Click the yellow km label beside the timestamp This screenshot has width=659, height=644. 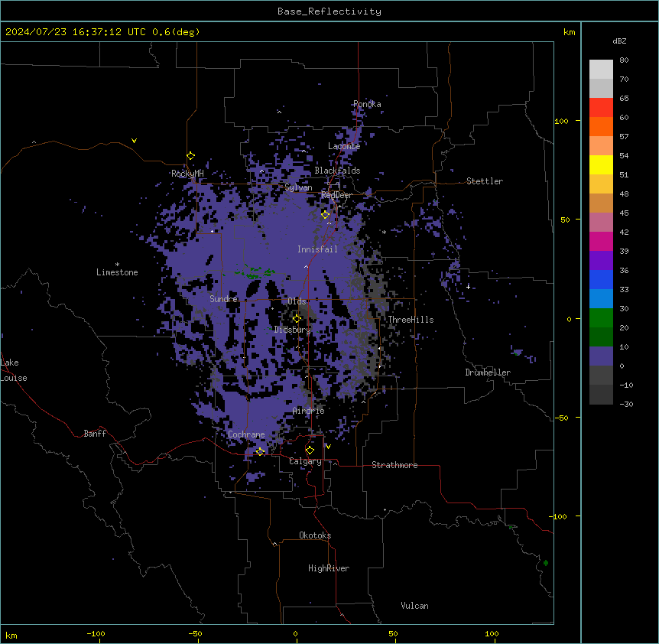tap(570, 32)
